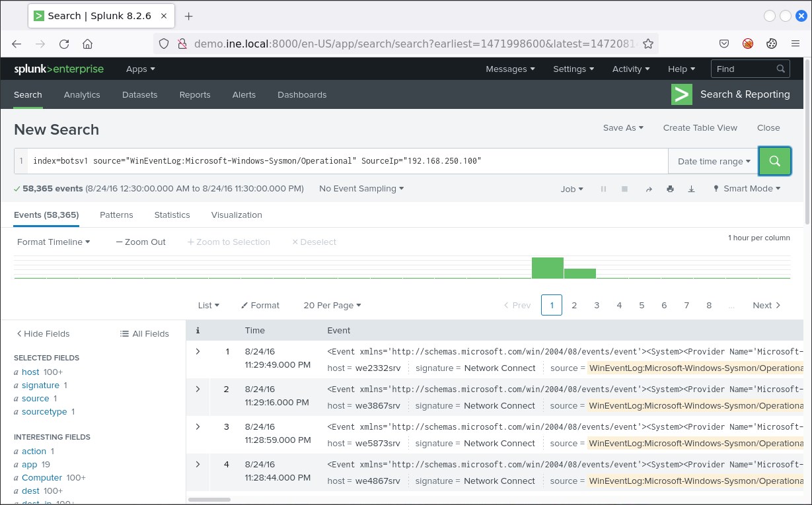Click the Share job arrow icon
This screenshot has width=812, height=505.
coord(649,189)
